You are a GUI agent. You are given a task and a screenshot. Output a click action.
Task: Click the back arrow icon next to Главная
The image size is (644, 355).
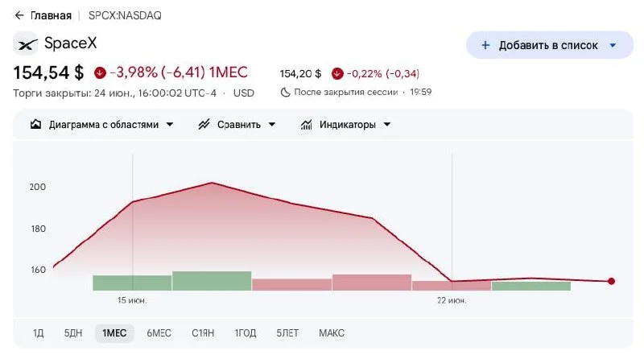(x=19, y=15)
